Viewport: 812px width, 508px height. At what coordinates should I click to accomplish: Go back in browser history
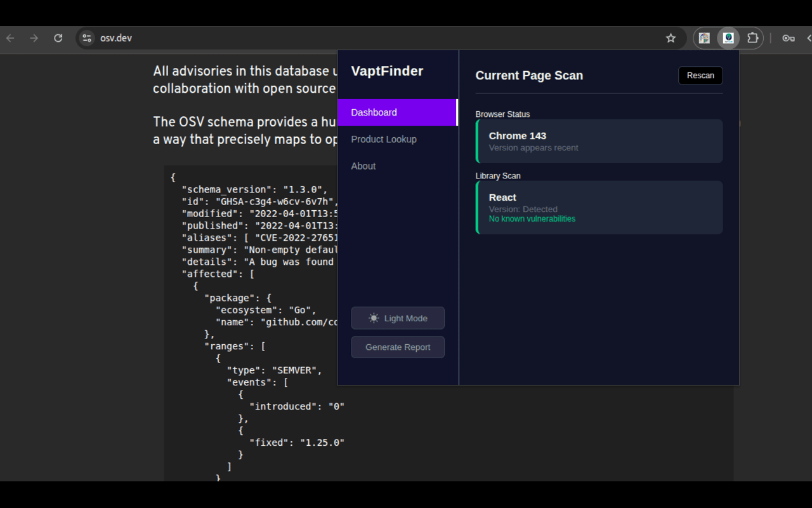coord(10,38)
